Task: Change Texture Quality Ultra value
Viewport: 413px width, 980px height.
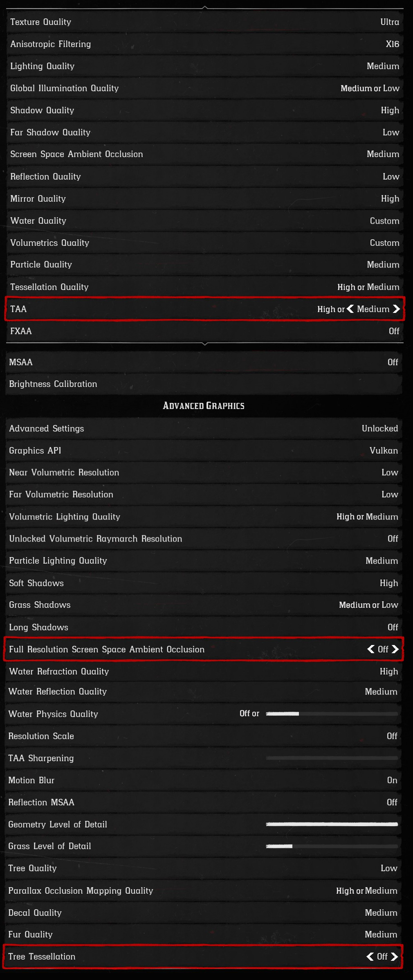Action: point(390,22)
